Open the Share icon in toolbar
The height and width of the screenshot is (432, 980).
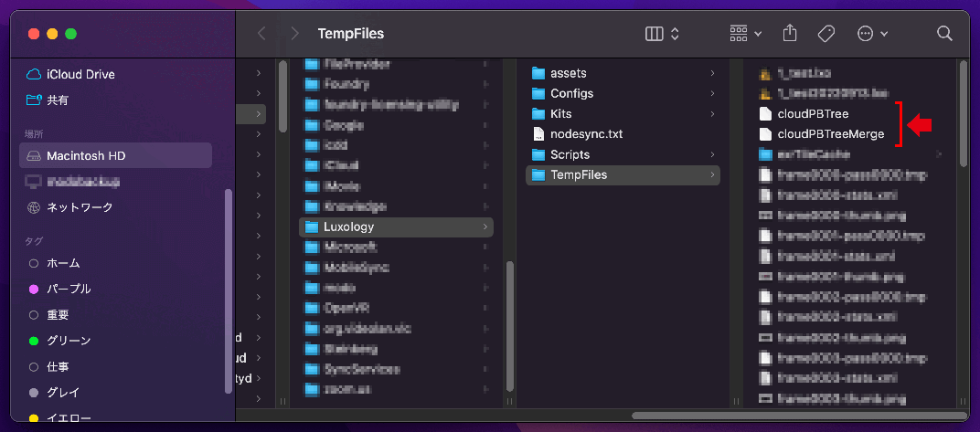pyautogui.click(x=789, y=33)
